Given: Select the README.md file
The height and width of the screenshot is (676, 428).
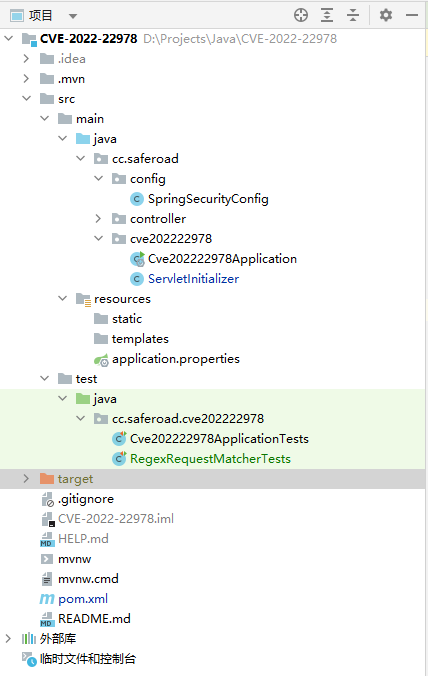Looking at the screenshot, I should click(94, 619).
